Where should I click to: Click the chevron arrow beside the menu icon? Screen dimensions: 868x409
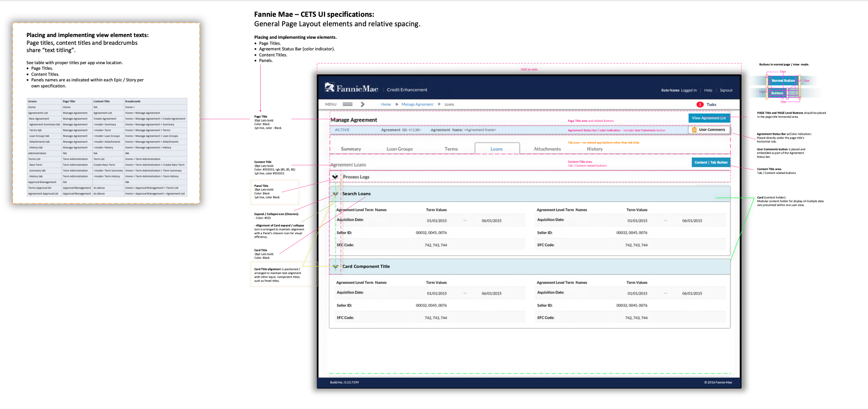[363, 104]
